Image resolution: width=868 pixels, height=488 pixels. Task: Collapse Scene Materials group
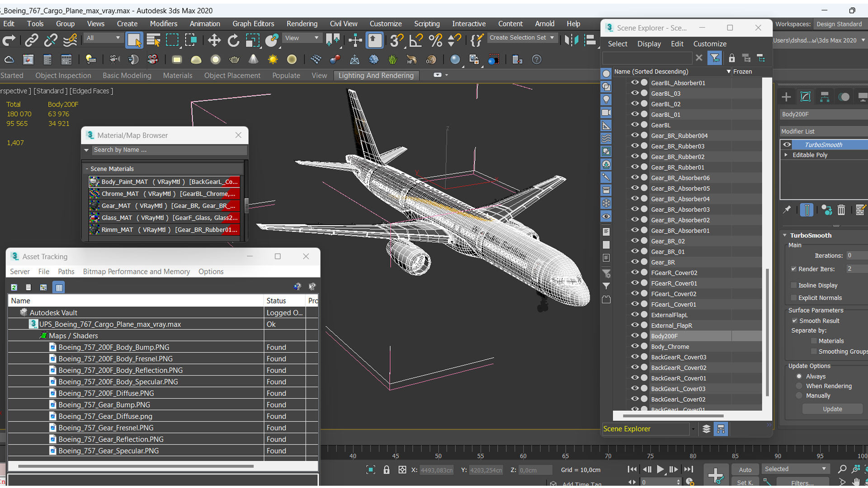[x=87, y=169]
